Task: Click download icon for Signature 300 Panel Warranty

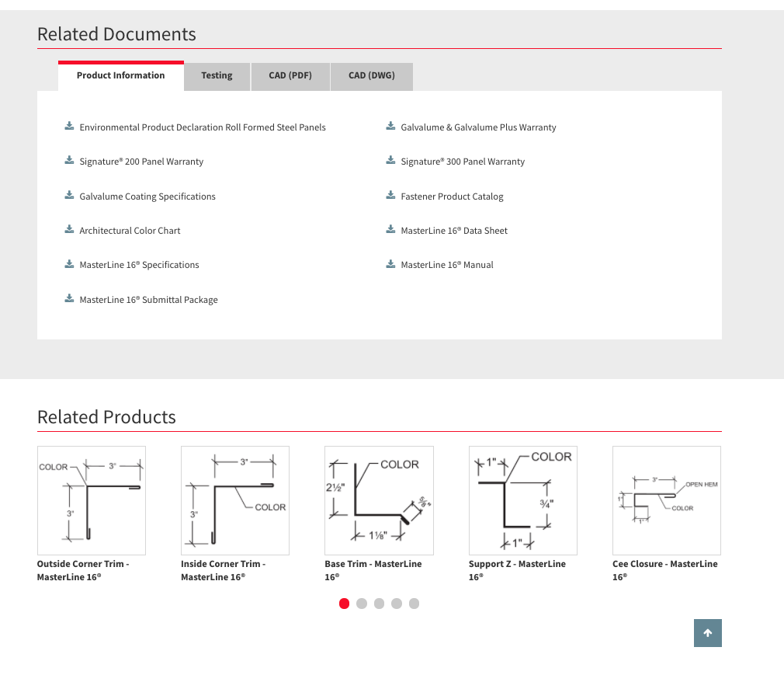Action: [x=390, y=160]
